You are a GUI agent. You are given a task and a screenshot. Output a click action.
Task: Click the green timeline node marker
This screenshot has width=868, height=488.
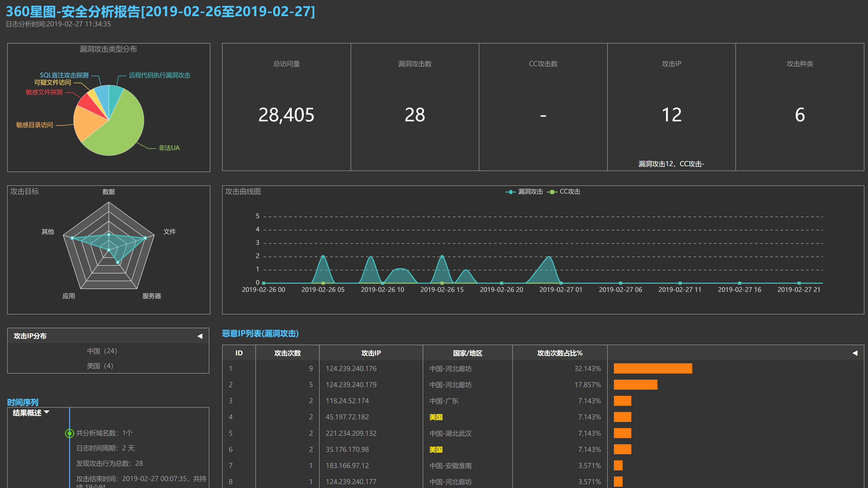(69, 433)
